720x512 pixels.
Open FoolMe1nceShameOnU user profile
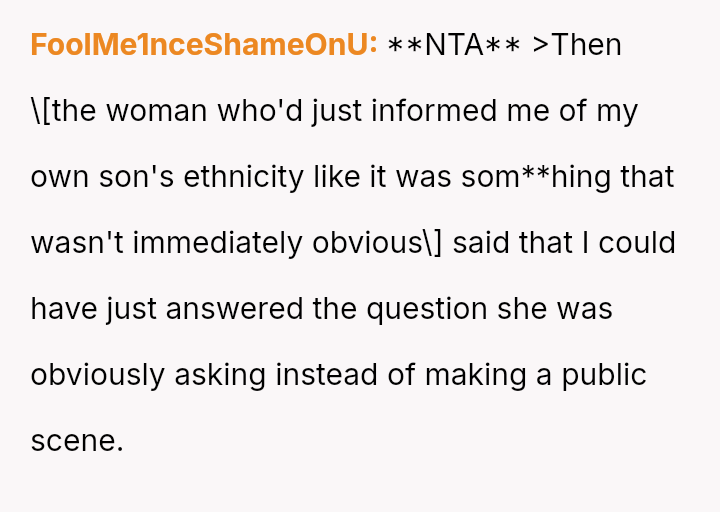[x=204, y=45]
